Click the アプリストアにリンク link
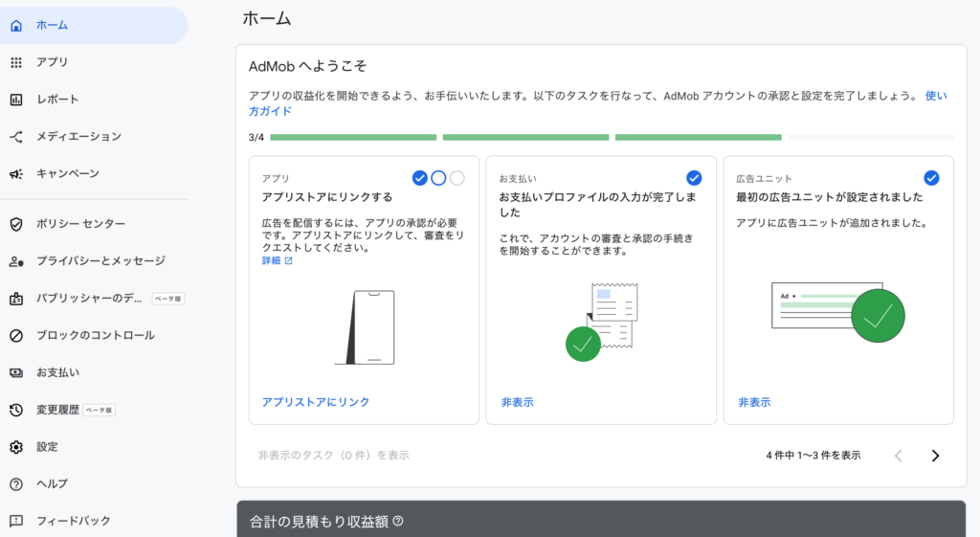The height and width of the screenshot is (537, 980). (x=316, y=402)
